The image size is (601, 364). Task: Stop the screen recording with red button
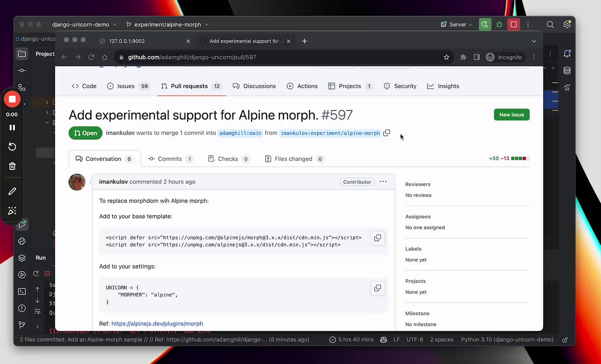click(x=12, y=99)
